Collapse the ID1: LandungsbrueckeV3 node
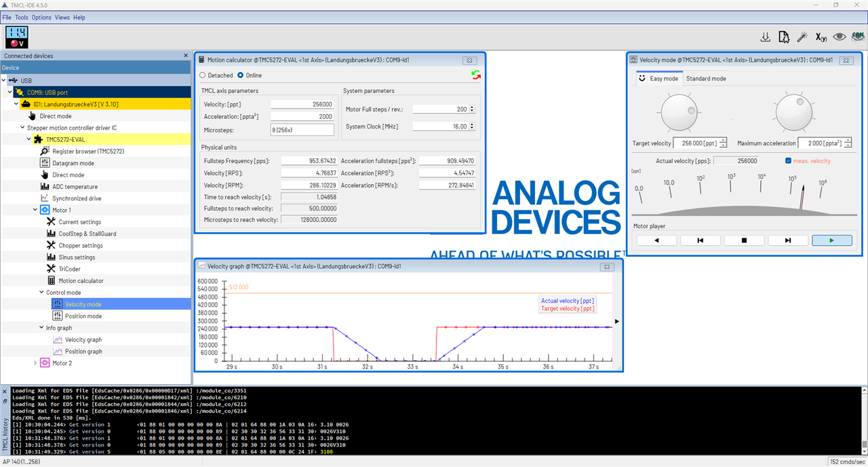The image size is (868, 467). point(18,105)
